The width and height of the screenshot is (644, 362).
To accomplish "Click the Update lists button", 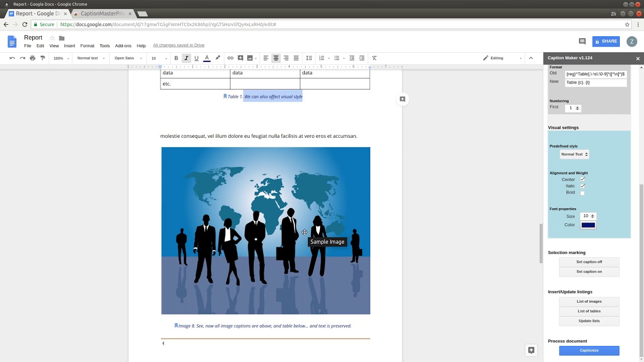I will 589,321.
